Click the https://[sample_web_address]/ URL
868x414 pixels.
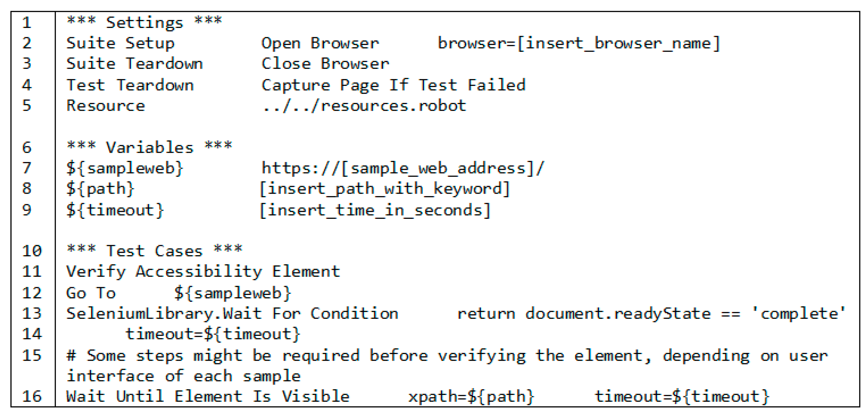pos(403,168)
